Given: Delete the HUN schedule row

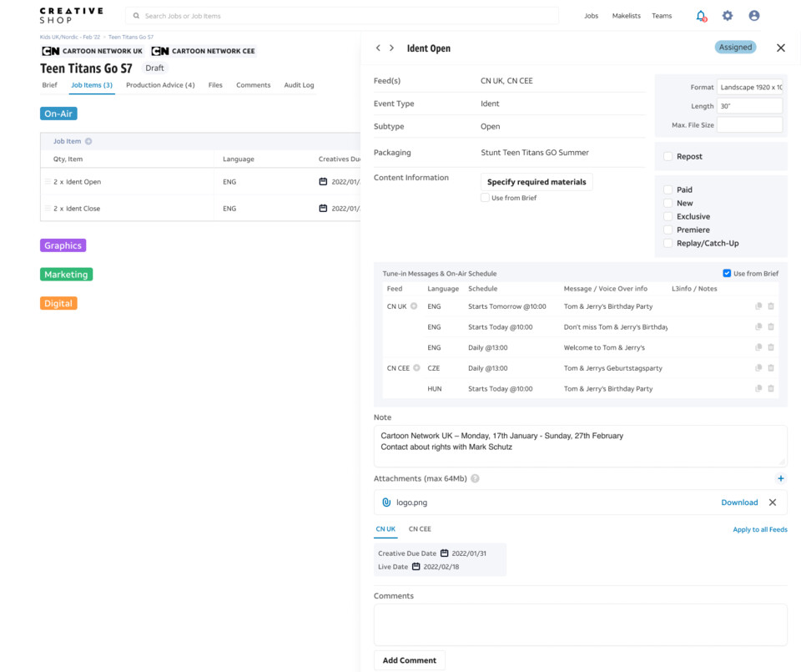Looking at the screenshot, I should coord(771,388).
